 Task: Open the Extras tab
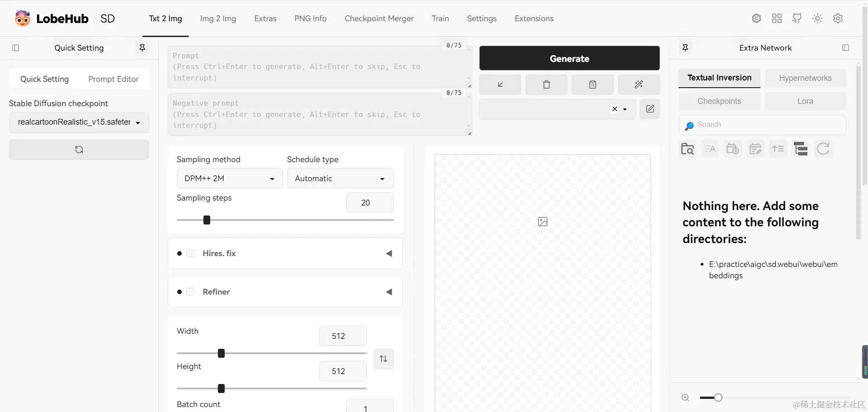point(265,19)
